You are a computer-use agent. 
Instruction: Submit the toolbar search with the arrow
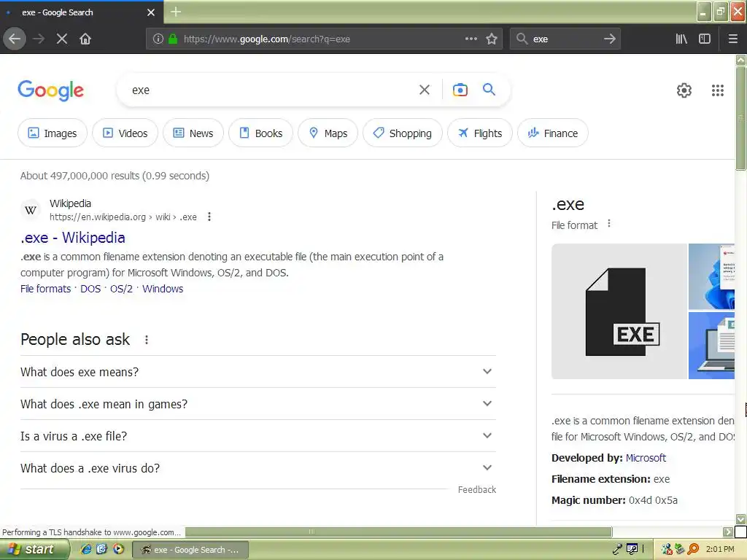pyautogui.click(x=609, y=39)
